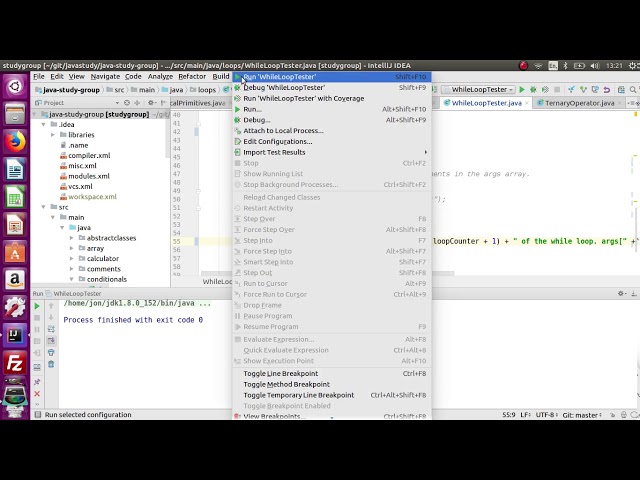The image size is (640, 480).
Task: Close the Run tab with red X
Action: [37, 394]
